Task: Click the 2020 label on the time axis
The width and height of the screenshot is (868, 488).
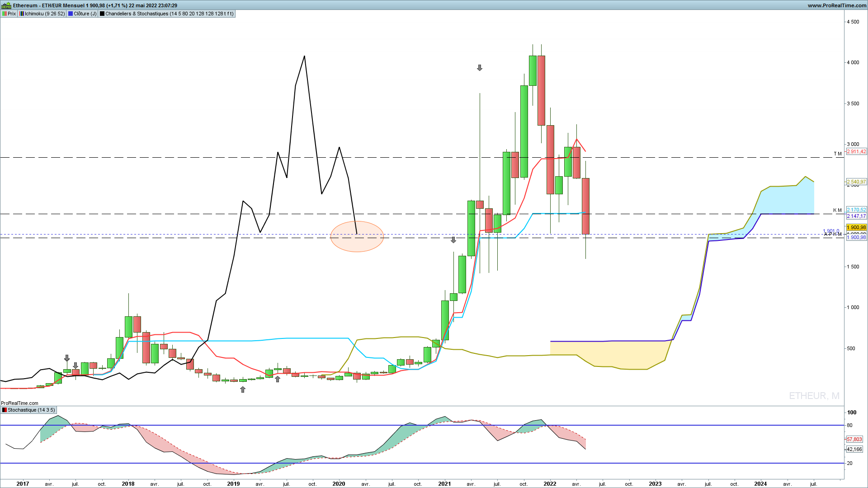Action: 339,484
